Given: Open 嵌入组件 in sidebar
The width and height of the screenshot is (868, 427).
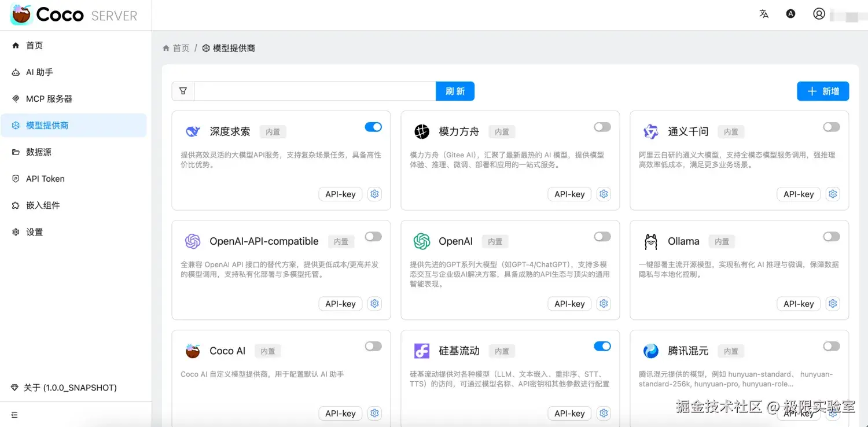Looking at the screenshot, I should (73, 205).
